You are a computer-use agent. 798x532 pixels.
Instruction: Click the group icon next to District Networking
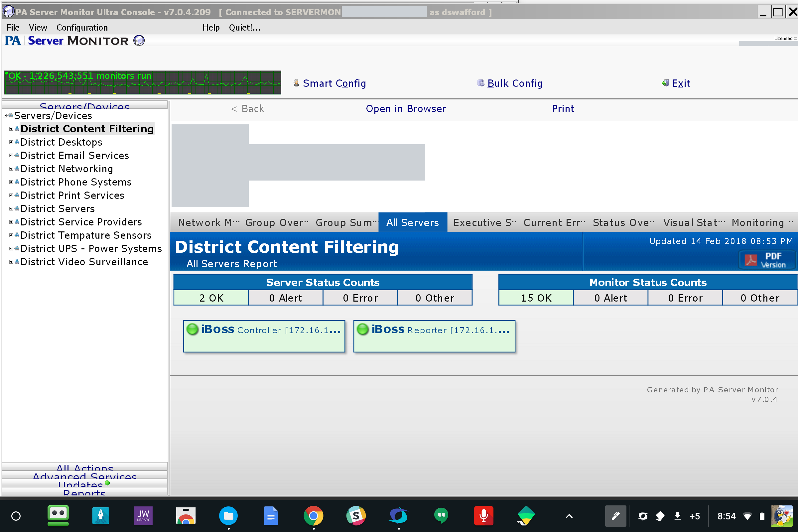pyautogui.click(x=17, y=169)
